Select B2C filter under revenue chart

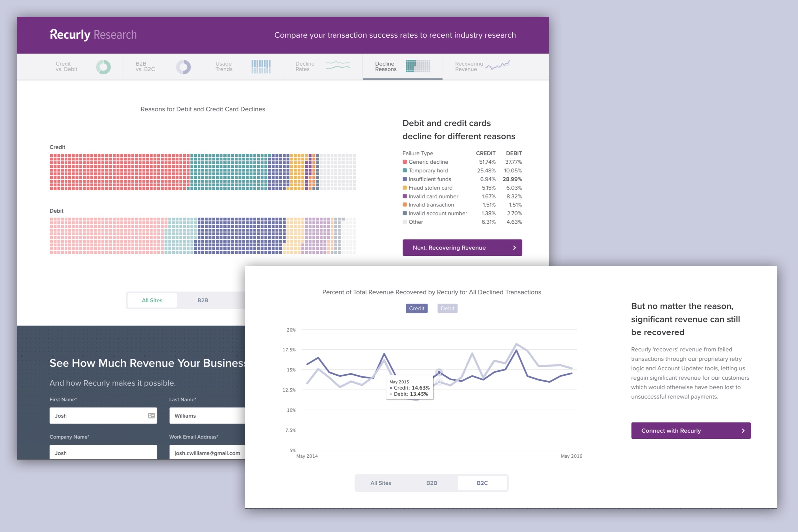tap(482, 483)
